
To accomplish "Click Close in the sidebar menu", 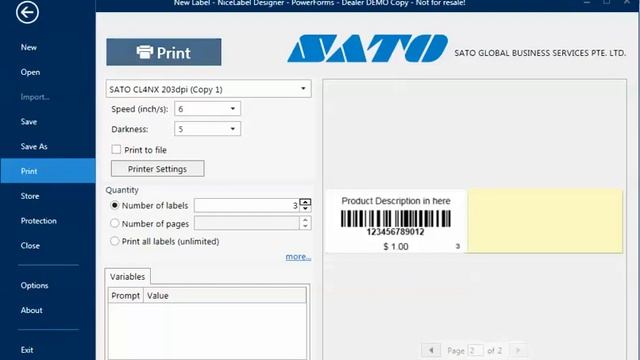I will [30, 246].
